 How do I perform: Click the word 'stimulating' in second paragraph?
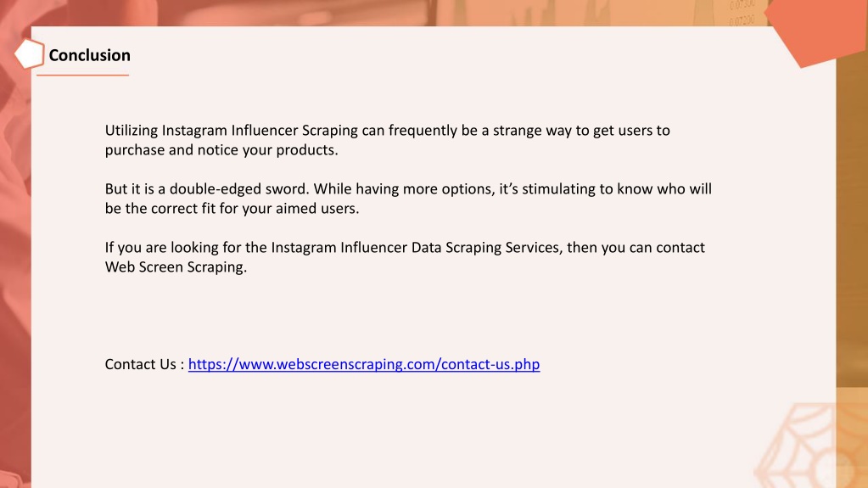(559, 189)
